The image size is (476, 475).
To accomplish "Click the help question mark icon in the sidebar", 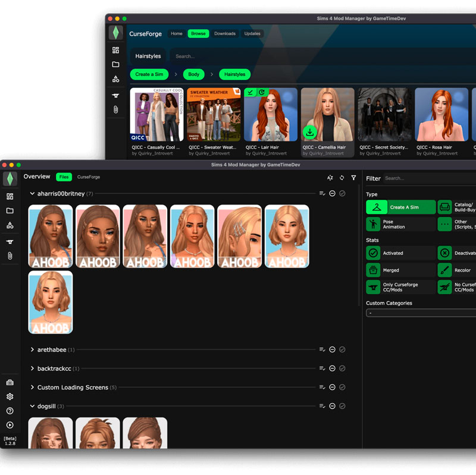I will 10,411.
